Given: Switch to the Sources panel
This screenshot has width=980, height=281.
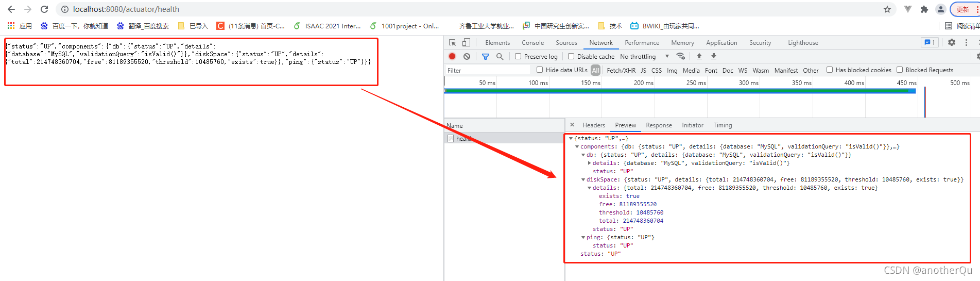Looking at the screenshot, I should 566,43.
